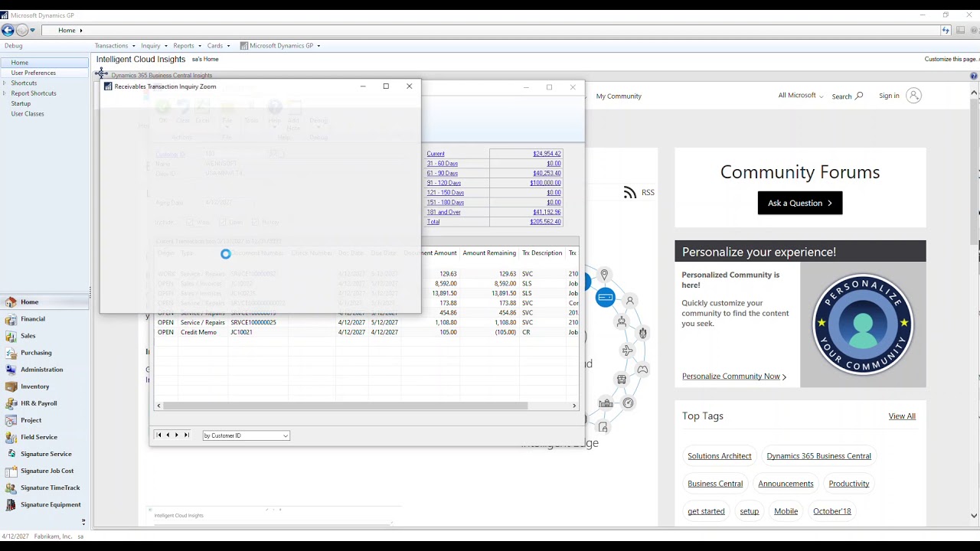
Task: Click the Signature Equipment pane icon
Action: click(x=11, y=504)
